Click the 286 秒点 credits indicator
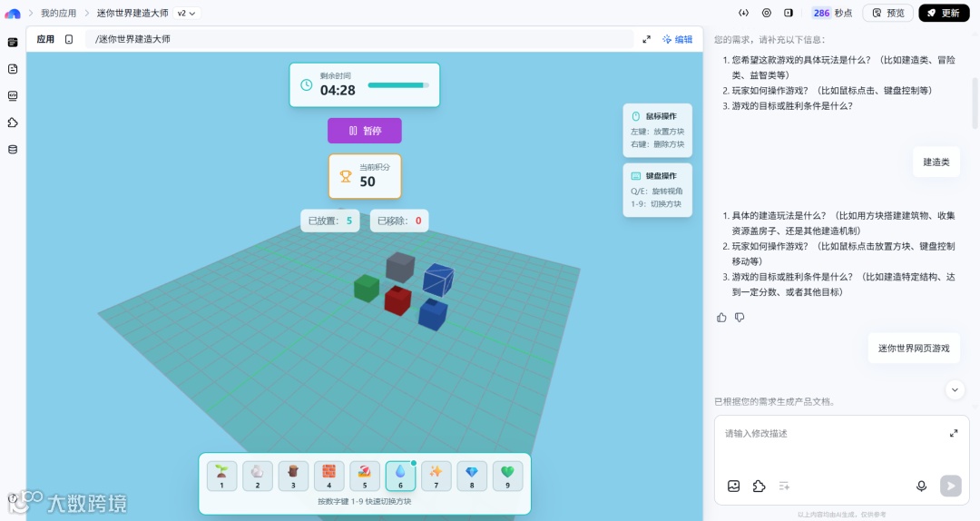Viewport: 980px width, 521px height. pos(832,13)
